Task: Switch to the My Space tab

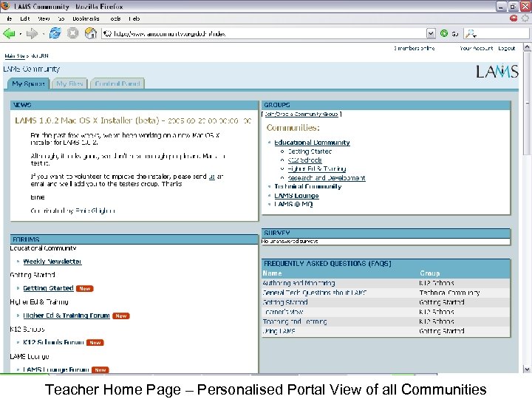Action: 28,83
